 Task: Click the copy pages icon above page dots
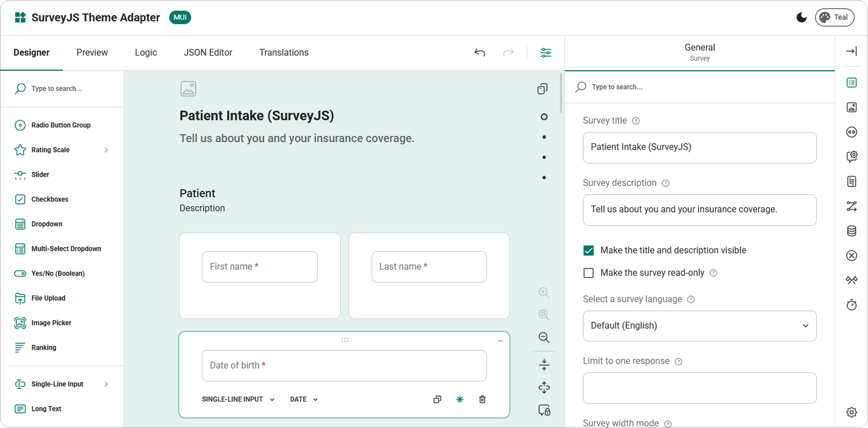click(542, 89)
